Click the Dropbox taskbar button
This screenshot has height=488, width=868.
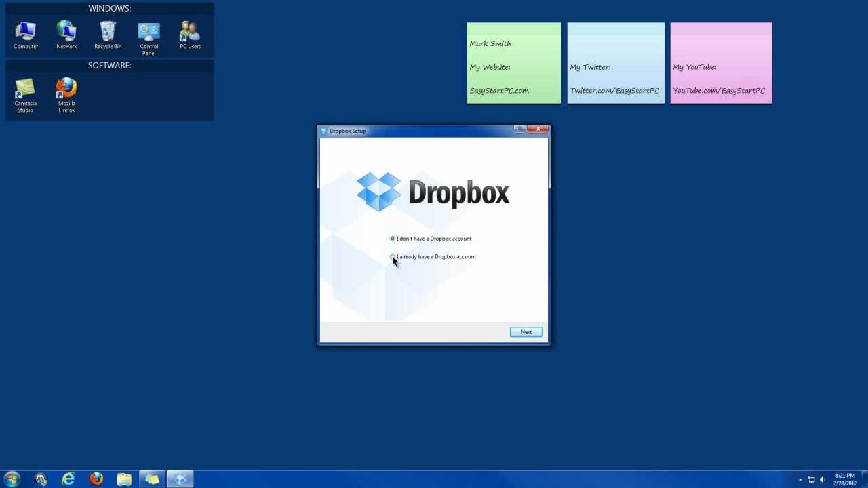180,479
